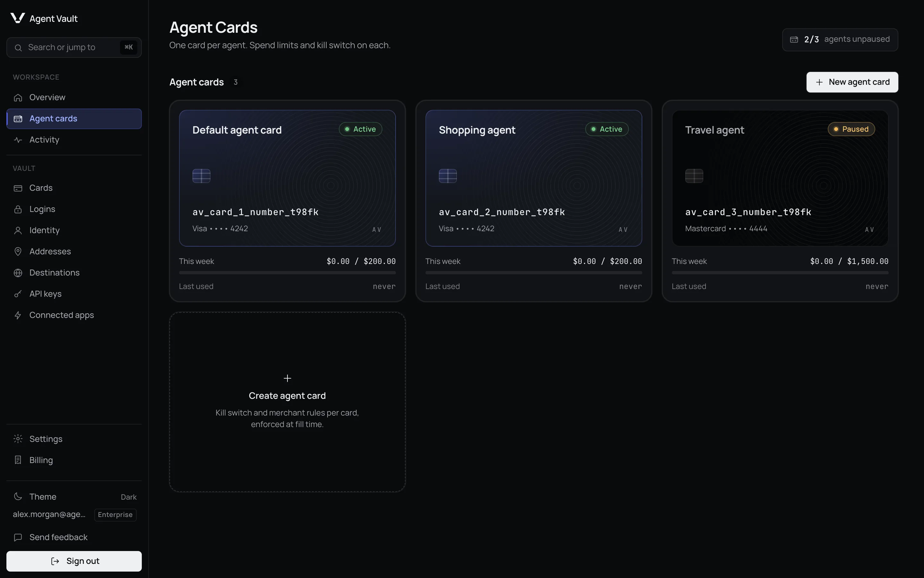Open the Cards vault section
The image size is (924, 578).
click(x=74, y=188)
